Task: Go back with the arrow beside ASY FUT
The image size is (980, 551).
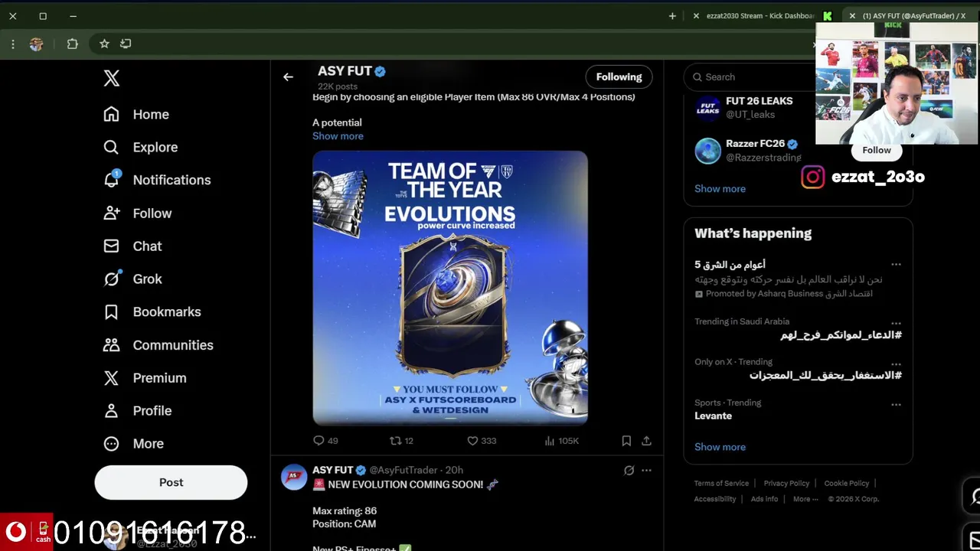Action: 288,77
